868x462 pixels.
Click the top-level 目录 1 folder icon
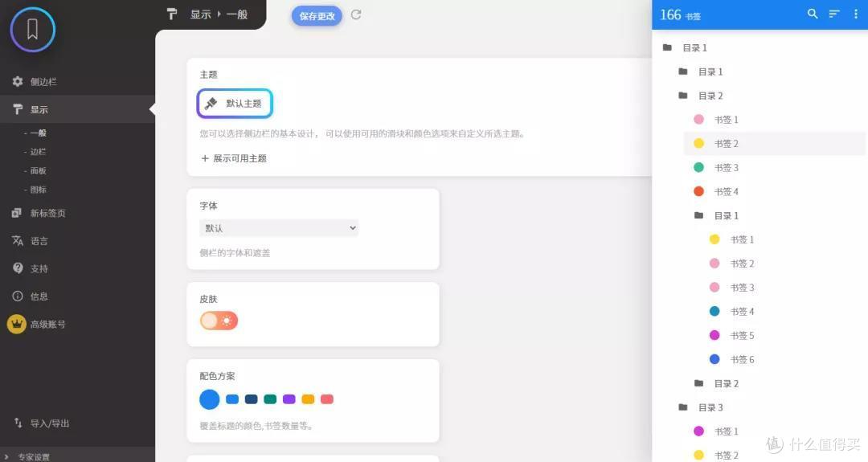pos(668,47)
